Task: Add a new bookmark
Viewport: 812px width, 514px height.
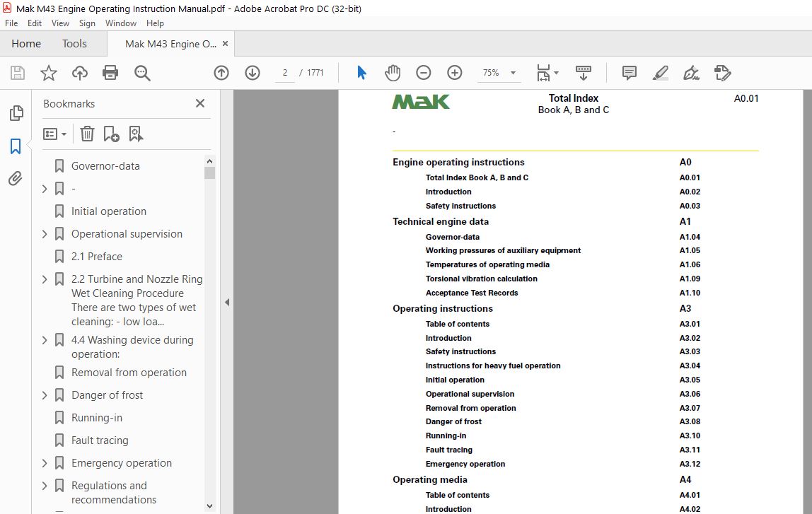Action: [111, 134]
